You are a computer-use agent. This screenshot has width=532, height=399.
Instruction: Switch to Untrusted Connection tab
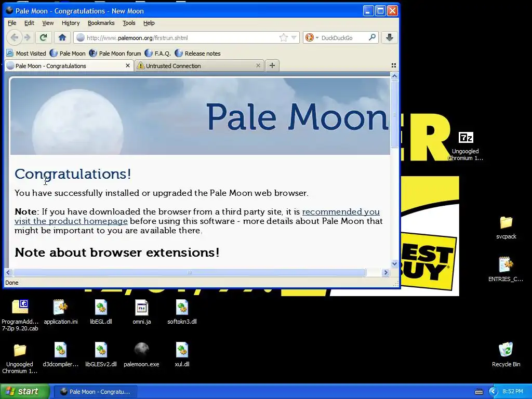click(198, 66)
